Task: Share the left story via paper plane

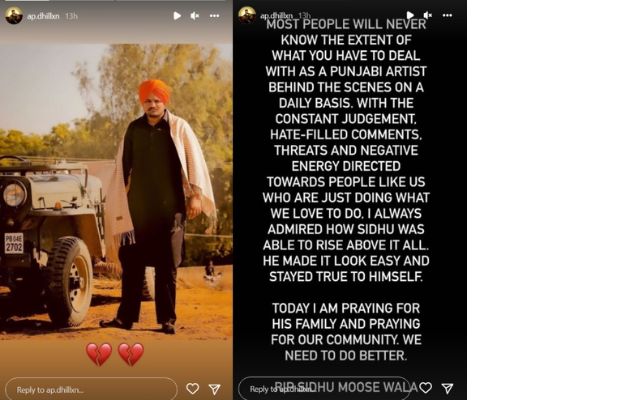Action: click(215, 389)
